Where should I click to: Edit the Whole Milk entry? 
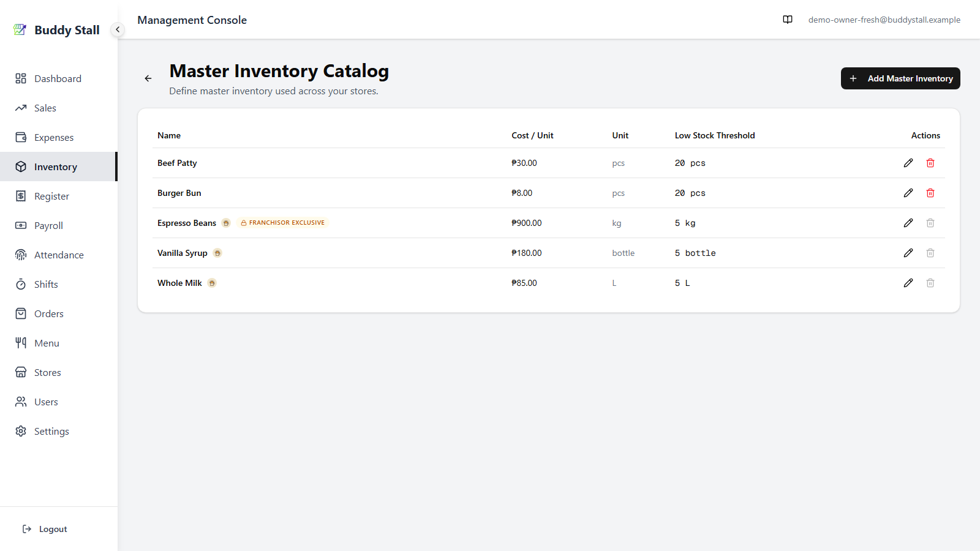click(908, 283)
